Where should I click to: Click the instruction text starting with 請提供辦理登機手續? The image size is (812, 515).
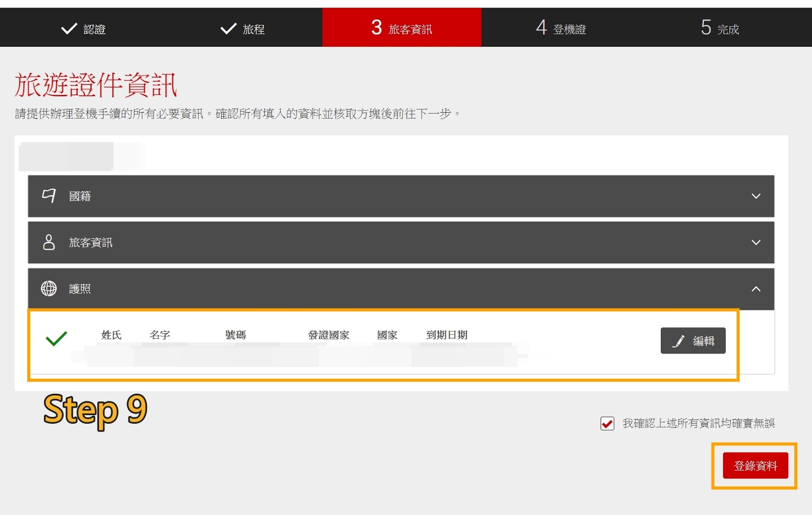(x=238, y=114)
